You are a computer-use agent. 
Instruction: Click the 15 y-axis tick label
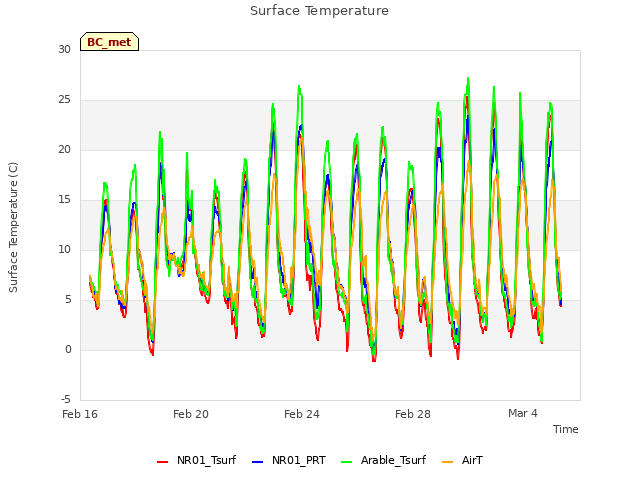[x=64, y=200]
